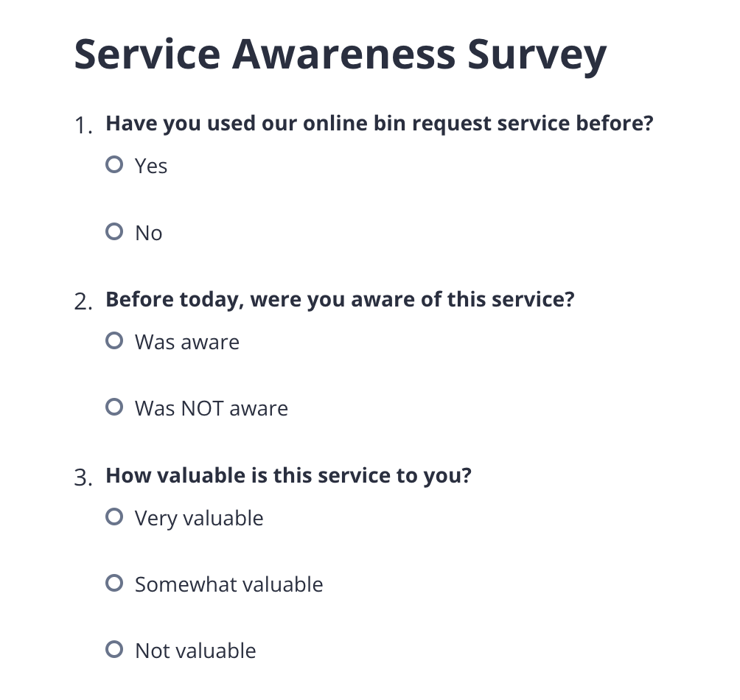Click the Somewhat valuable label text
Image resolution: width=740 pixels, height=700 pixels.
coord(228,584)
